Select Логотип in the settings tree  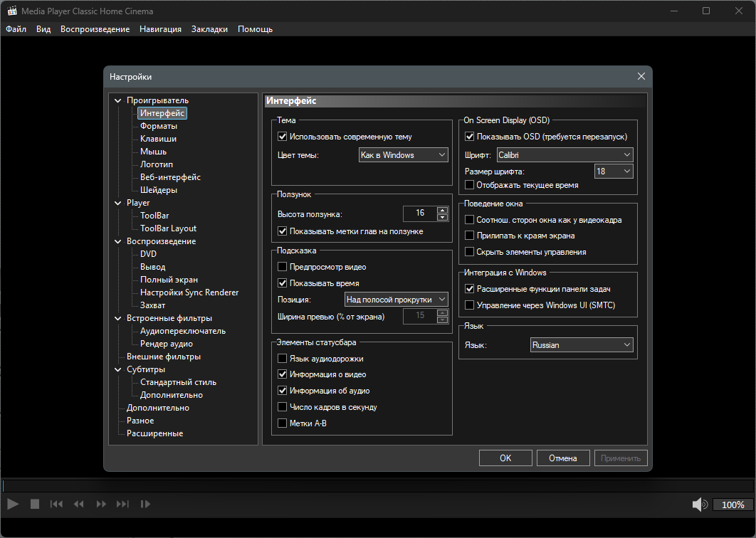[x=156, y=164]
